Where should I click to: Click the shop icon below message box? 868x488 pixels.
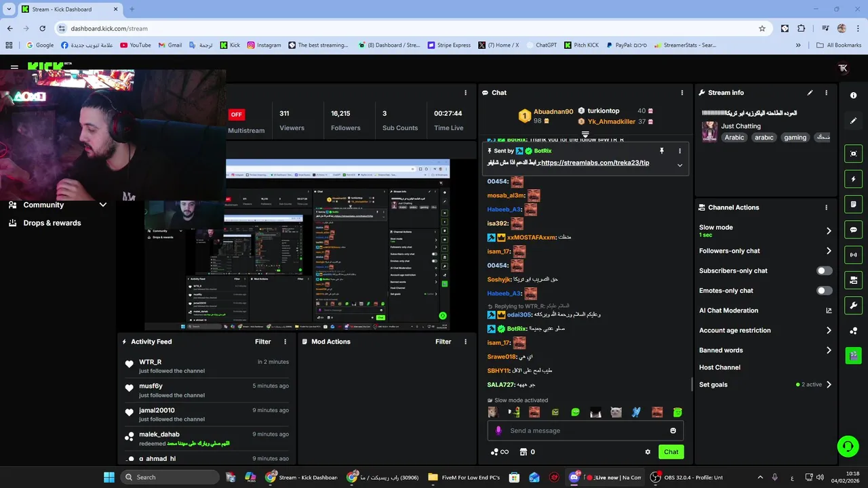tap(524, 452)
